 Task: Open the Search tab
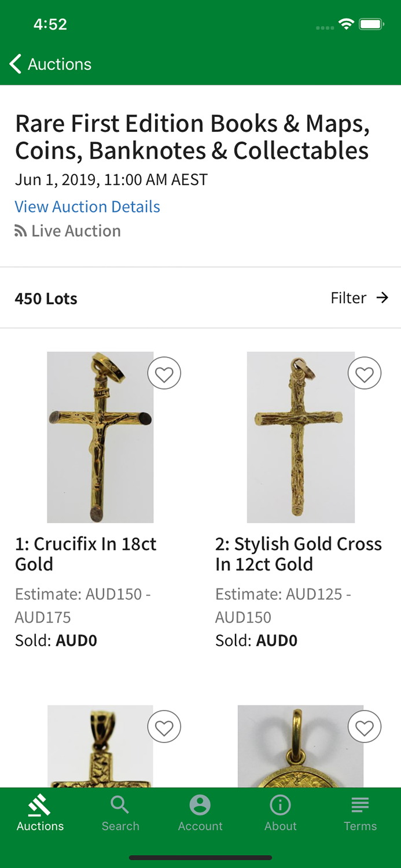tap(120, 813)
